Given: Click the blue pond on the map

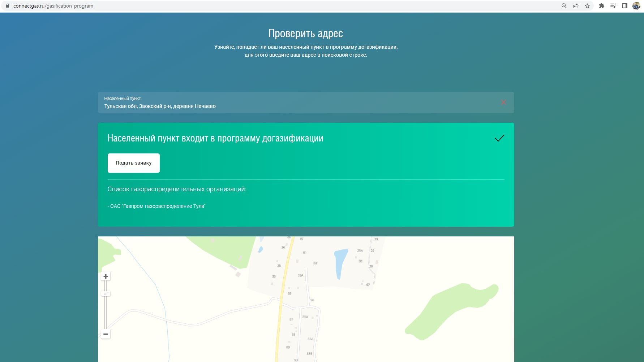Looking at the screenshot, I should [x=340, y=264].
